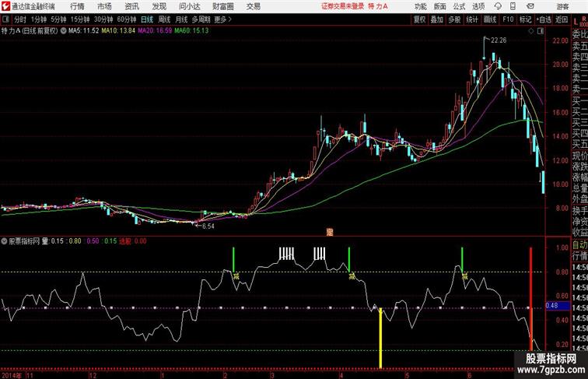Image resolution: width=588 pixels, height=379 pixels.
Task: Click the 返回 back button
Action: pyautogui.click(x=562, y=19)
